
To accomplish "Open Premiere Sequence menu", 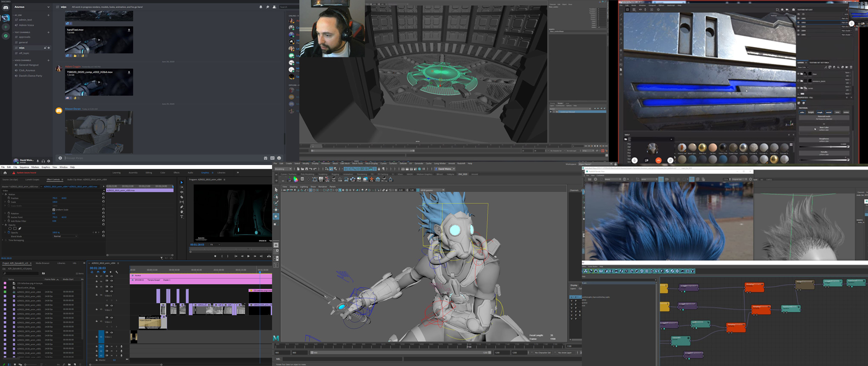I will click(x=24, y=167).
